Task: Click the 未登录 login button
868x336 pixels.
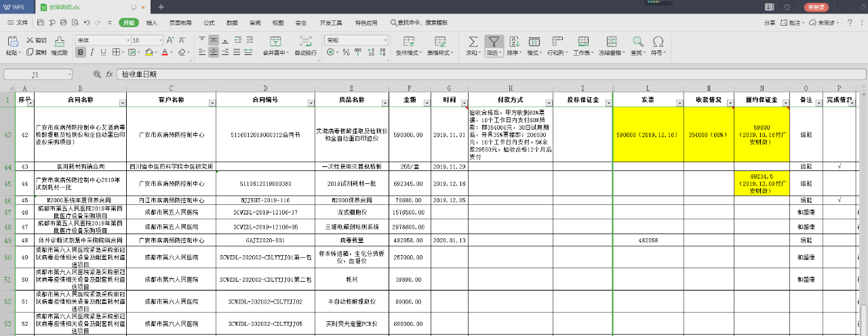Action: (x=816, y=7)
